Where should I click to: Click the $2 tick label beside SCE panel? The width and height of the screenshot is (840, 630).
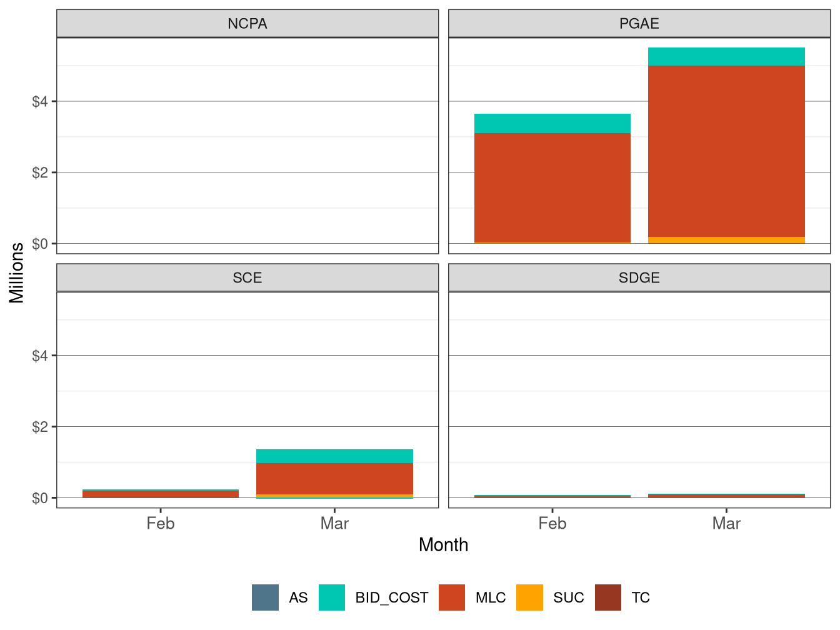click(40, 427)
